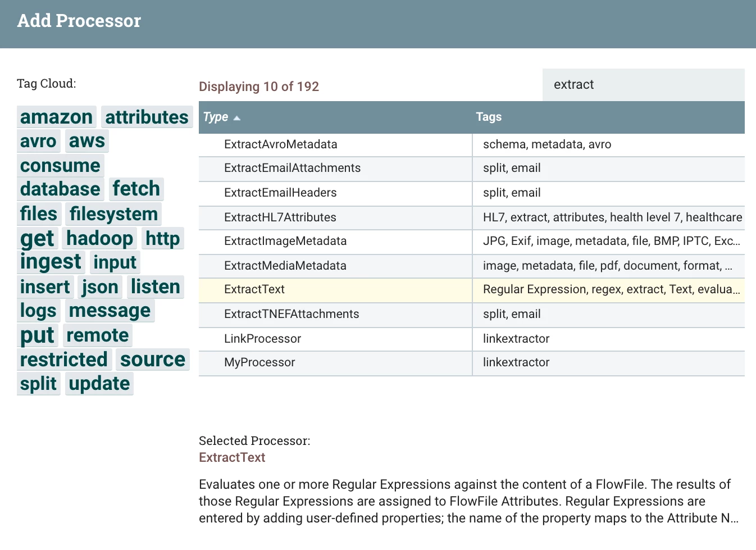Filter by the aws tag
756x550 pixels.
(x=87, y=141)
